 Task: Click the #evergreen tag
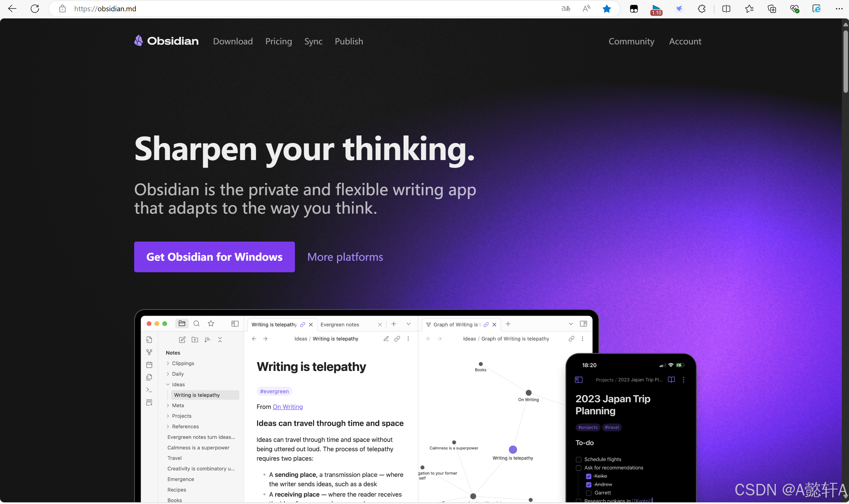point(274,391)
